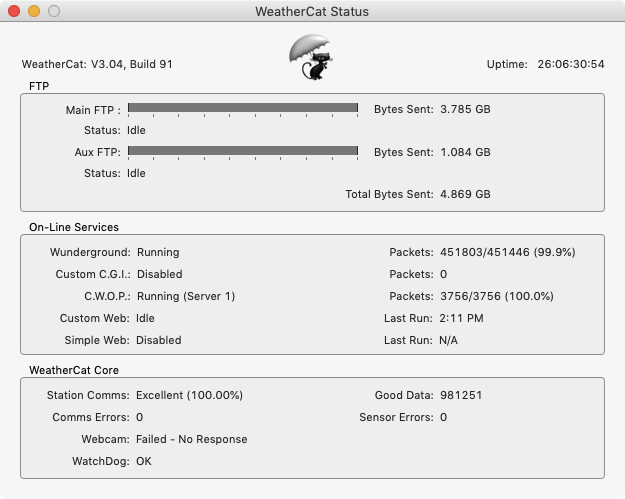Image resolution: width=625 pixels, height=499 pixels.
Task: Click the Comms Errors value 0
Action: 140,417
